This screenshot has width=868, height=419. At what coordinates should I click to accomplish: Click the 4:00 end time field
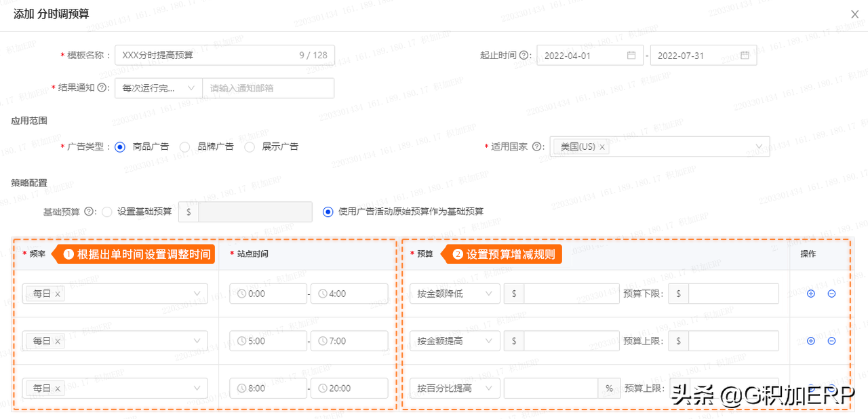[x=349, y=294]
